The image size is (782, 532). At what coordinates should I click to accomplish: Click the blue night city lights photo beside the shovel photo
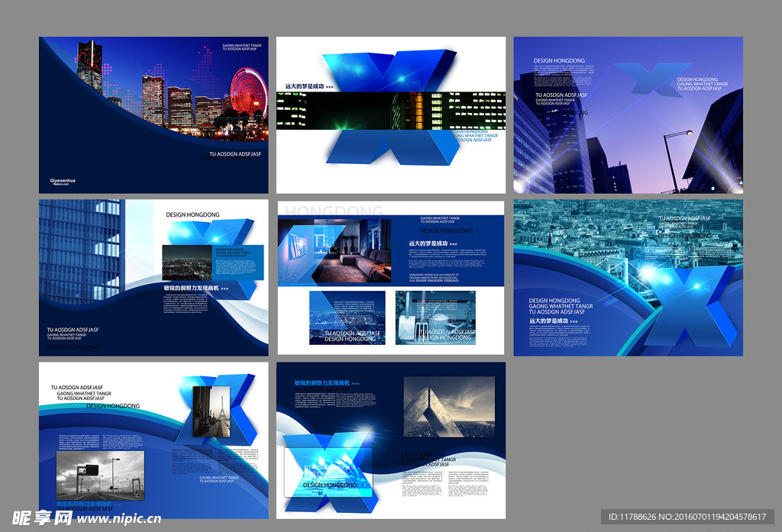coord(347,318)
